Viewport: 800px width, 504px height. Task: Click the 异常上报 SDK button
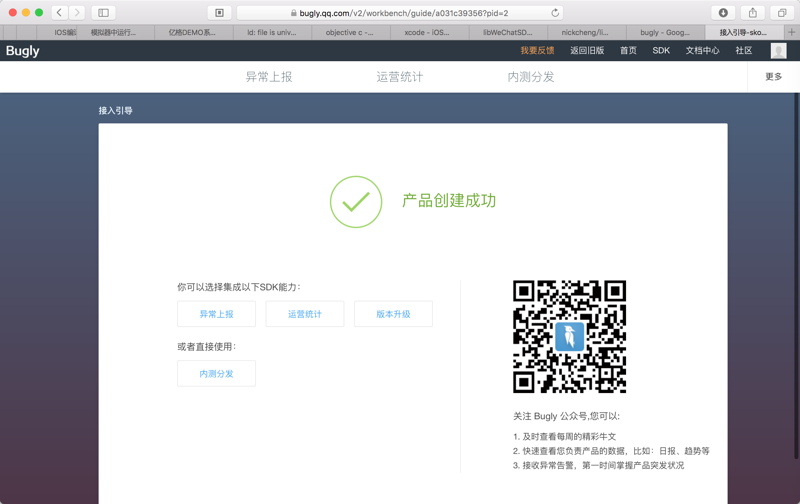pos(216,314)
